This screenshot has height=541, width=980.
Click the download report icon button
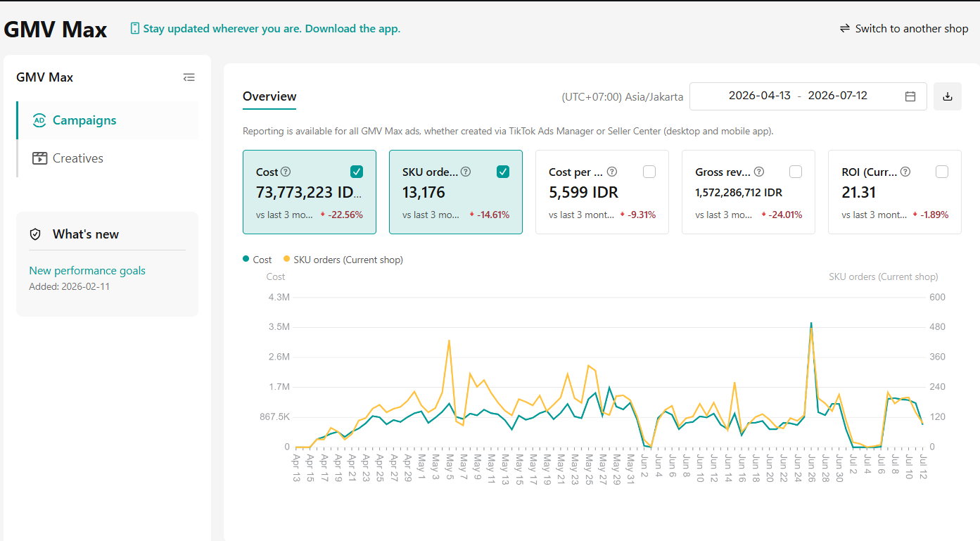click(948, 96)
